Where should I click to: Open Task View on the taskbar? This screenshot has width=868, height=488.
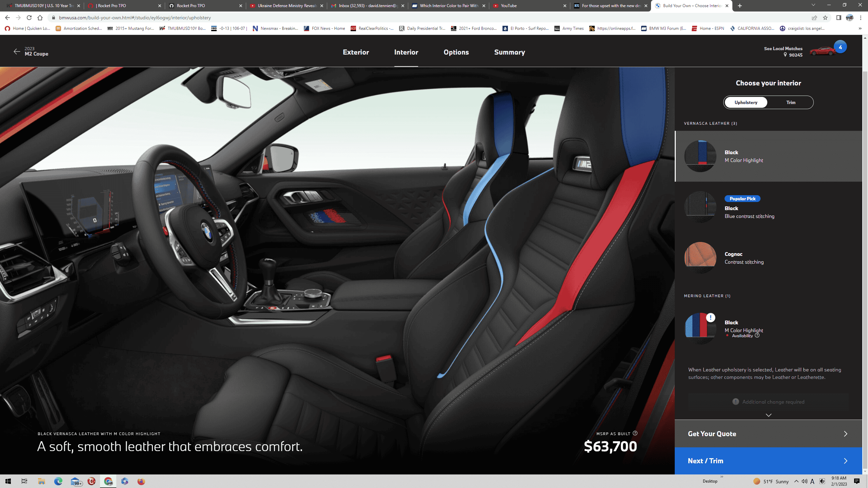coord(24,481)
